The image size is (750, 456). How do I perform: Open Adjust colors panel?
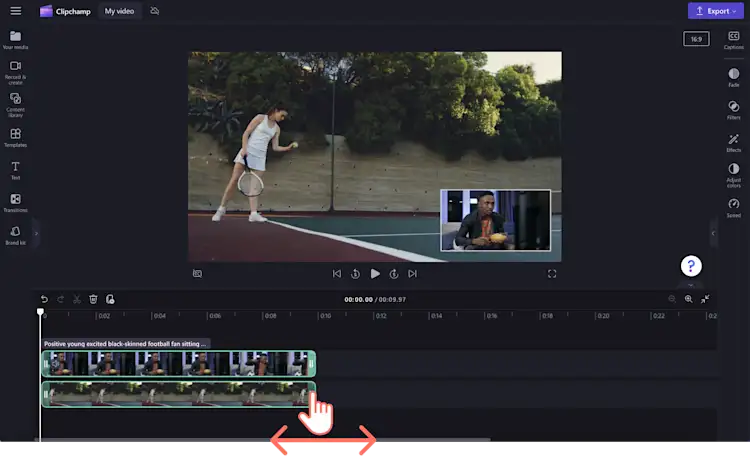coord(733,175)
